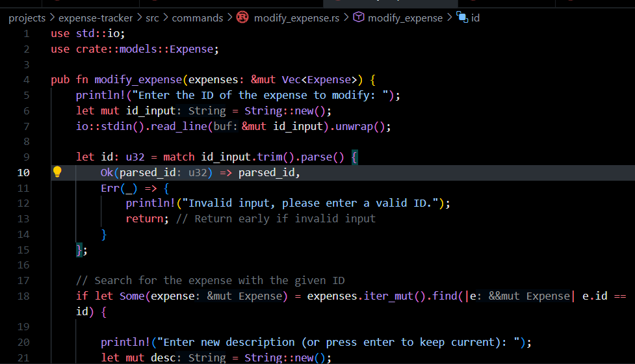Click line number 10 in the gutter
Image resolution: width=635 pixels, height=364 pixels.
(23, 173)
